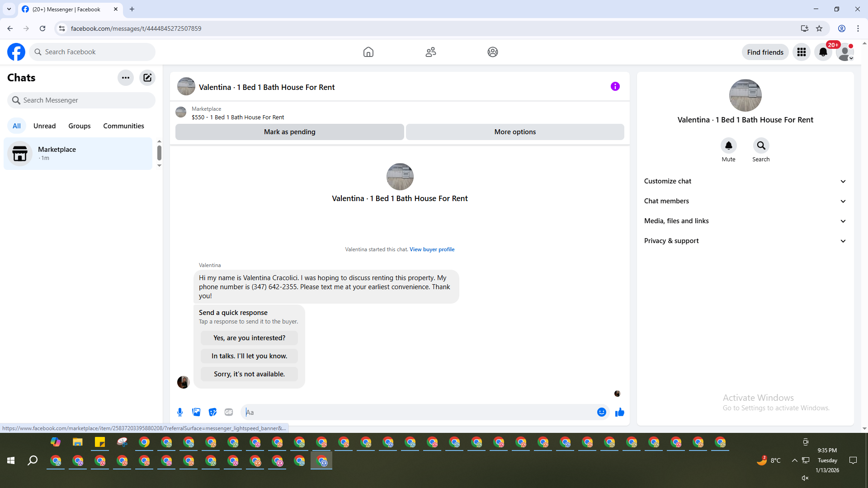The height and width of the screenshot is (488, 868).
Task: Send a thumbs-up like
Action: (x=619, y=412)
